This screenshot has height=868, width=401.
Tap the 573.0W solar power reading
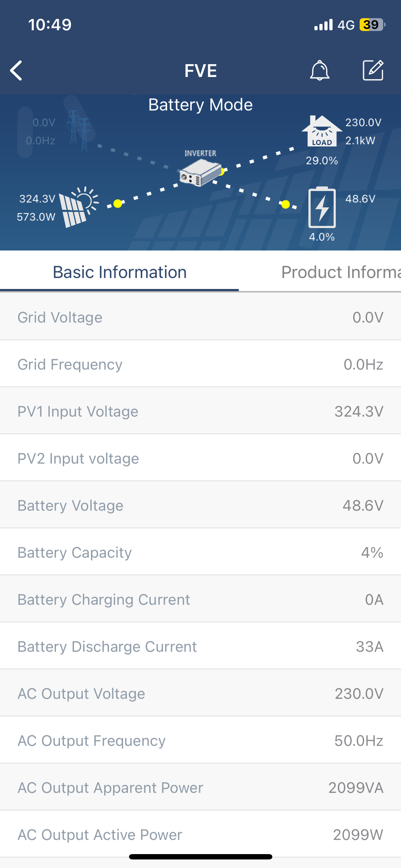pyautogui.click(x=36, y=217)
